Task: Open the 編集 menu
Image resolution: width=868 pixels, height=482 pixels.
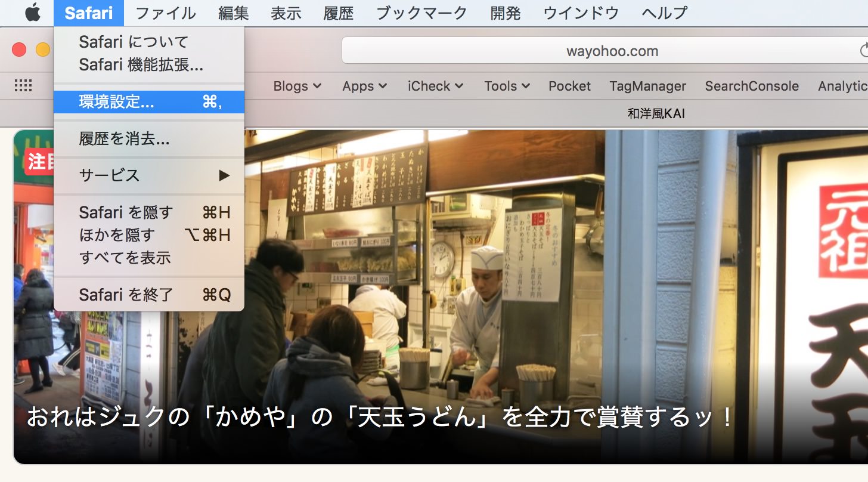Action: pos(233,13)
